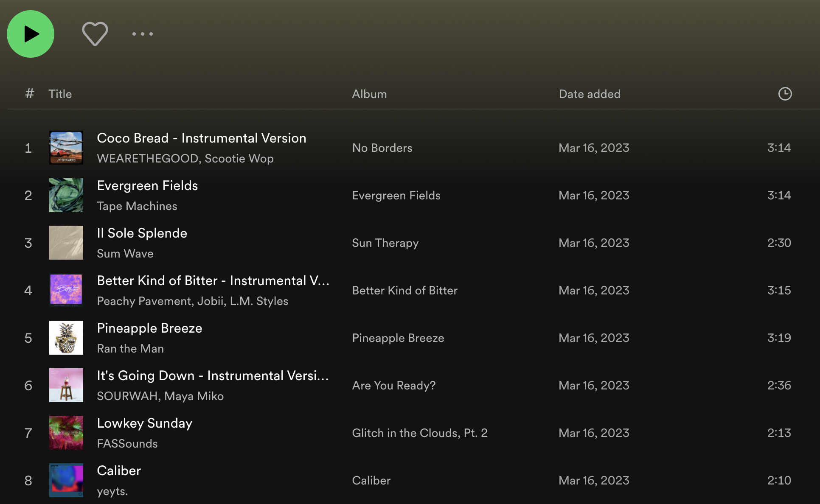
Task: Sort by the Date added column header
Action: pyautogui.click(x=589, y=94)
